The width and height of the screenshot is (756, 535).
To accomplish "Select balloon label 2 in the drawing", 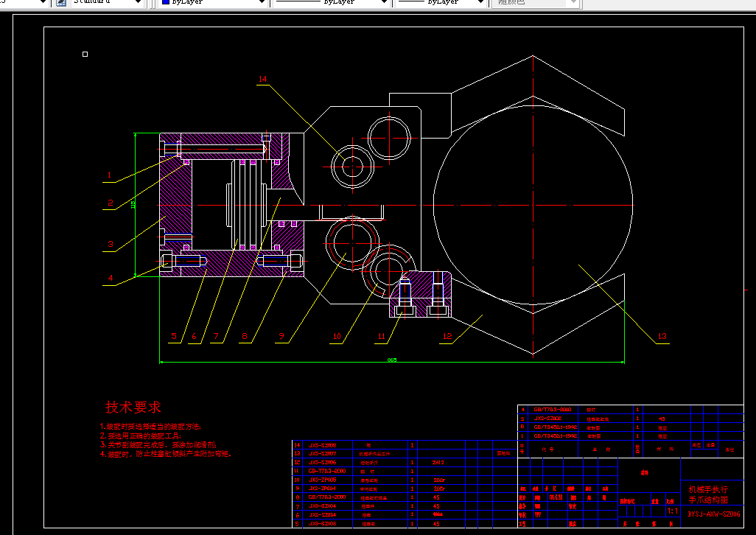I will (x=111, y=203).
